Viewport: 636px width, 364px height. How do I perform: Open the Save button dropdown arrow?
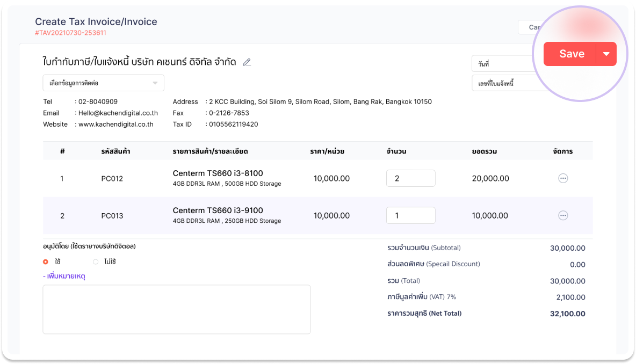(x=606, y=54)
